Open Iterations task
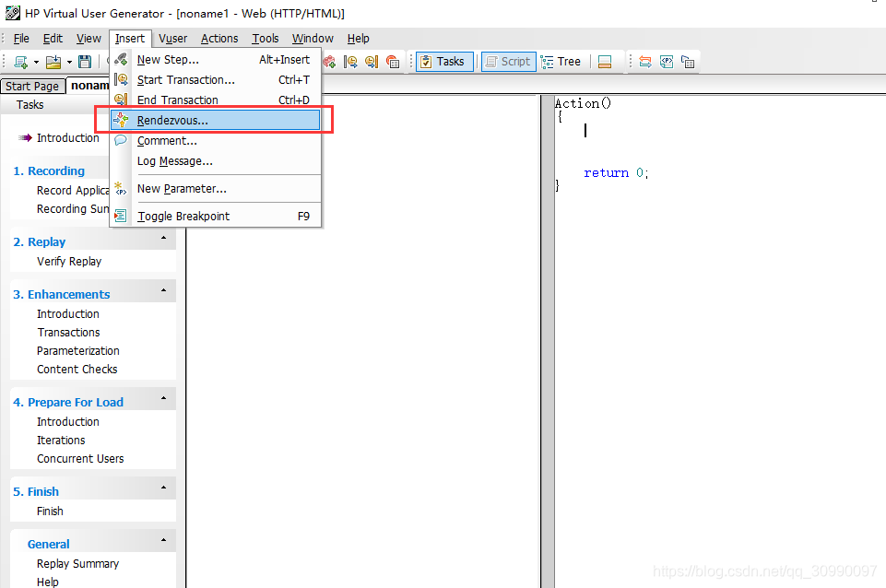This screenshot has width=886, height=588. 61,441
